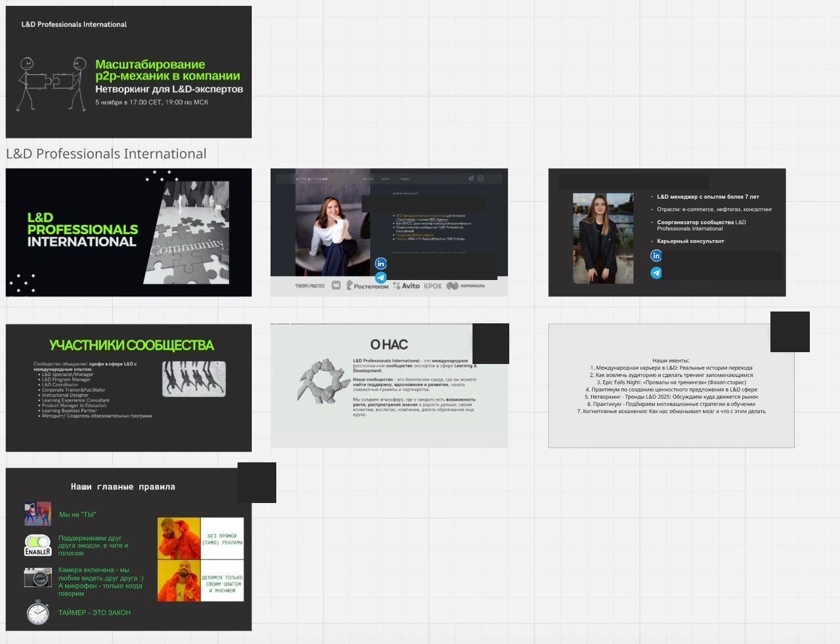Click the ENABLER toggle switch image
The image size is (840, 644).
38,546
